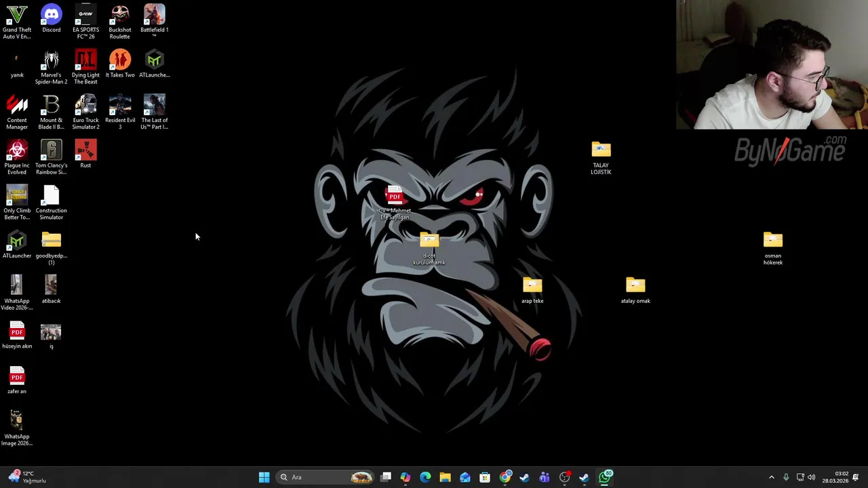Select the Buckshot Roulette icon
The image size is (868, 488).
pyautogui.click(x=120, y=22)
